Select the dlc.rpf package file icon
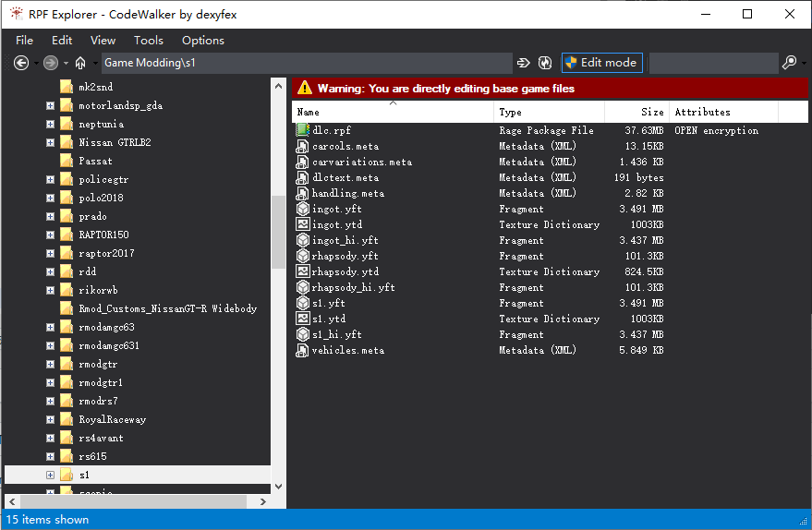The height and width of the screenshot is (530, 812). point(302,130)
